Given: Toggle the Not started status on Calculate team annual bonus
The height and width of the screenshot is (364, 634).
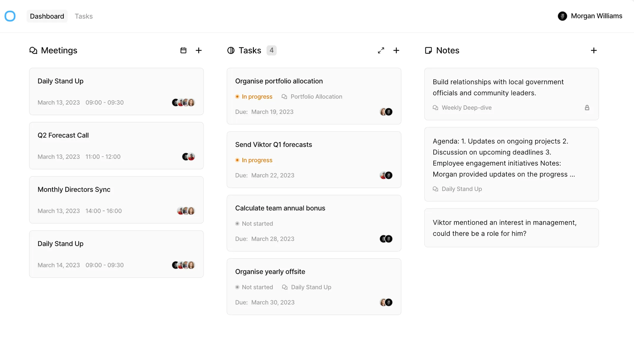Looking at the screenshot, I should [254, 223].
